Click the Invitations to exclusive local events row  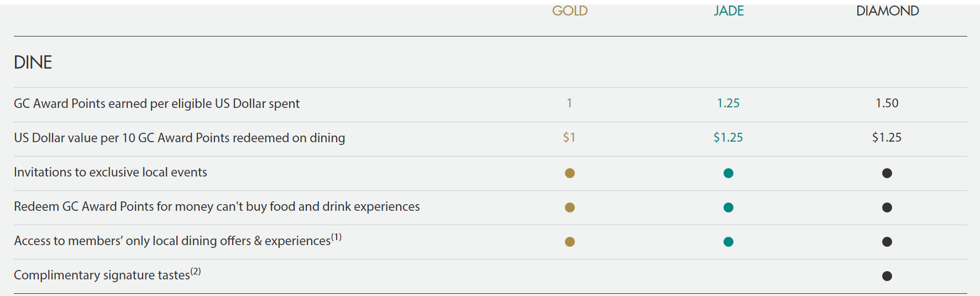coord(490,173)
